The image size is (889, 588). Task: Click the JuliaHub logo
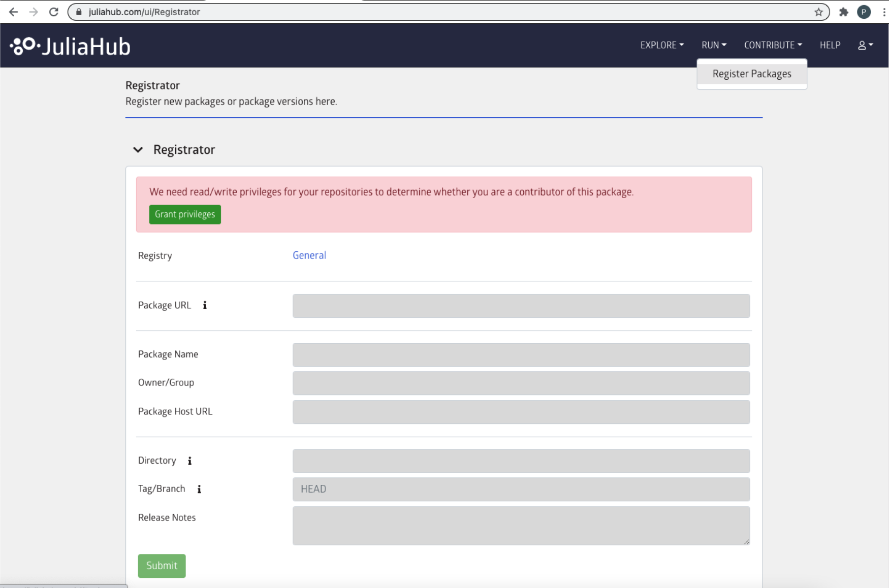(x=70, y=46)
